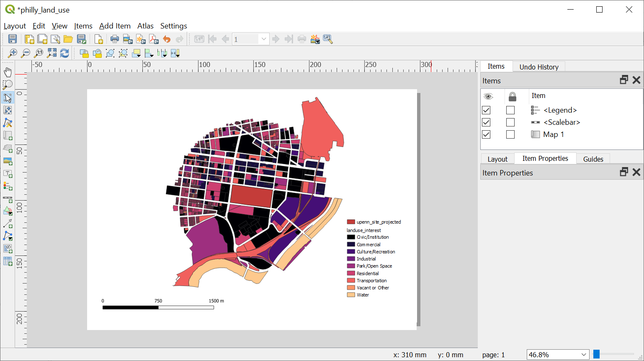Click the zoom slider handle
This screenshot has height=361, width=644.
(597, 354)
